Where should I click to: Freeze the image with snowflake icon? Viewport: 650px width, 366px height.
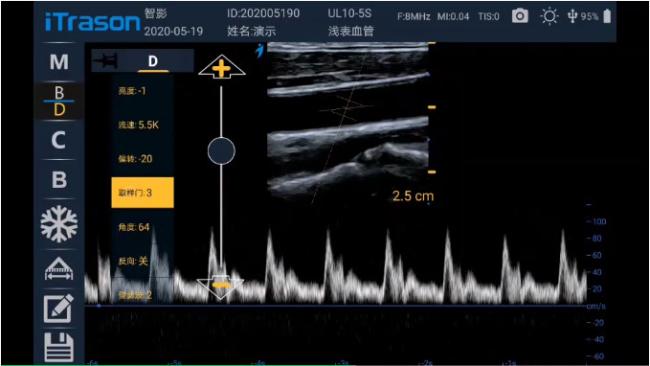[59, 224]
